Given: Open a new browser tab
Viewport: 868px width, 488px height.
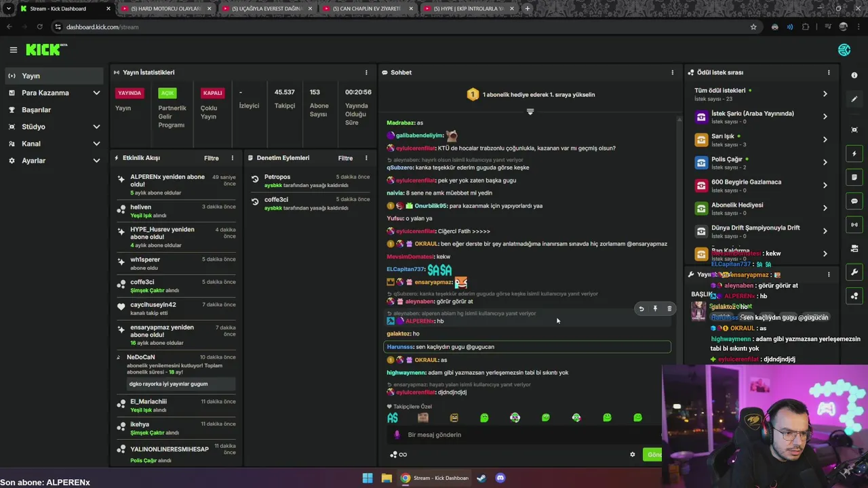Looking at the screenshot, I should point(528,9).
